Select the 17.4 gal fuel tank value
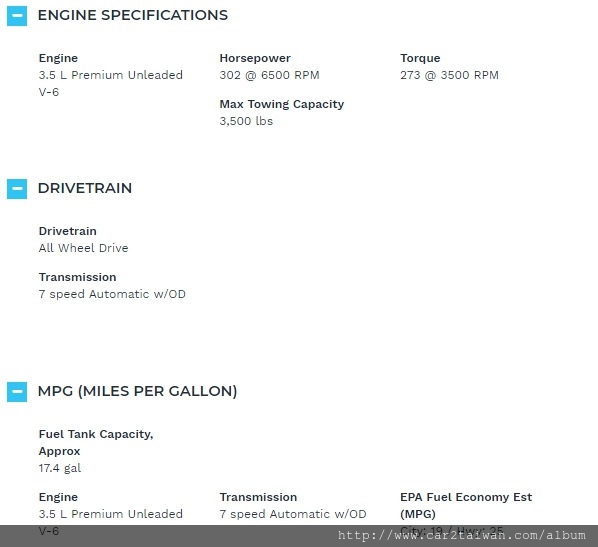The width and height of the screenshot is (598, 547). tap(60, 468)
